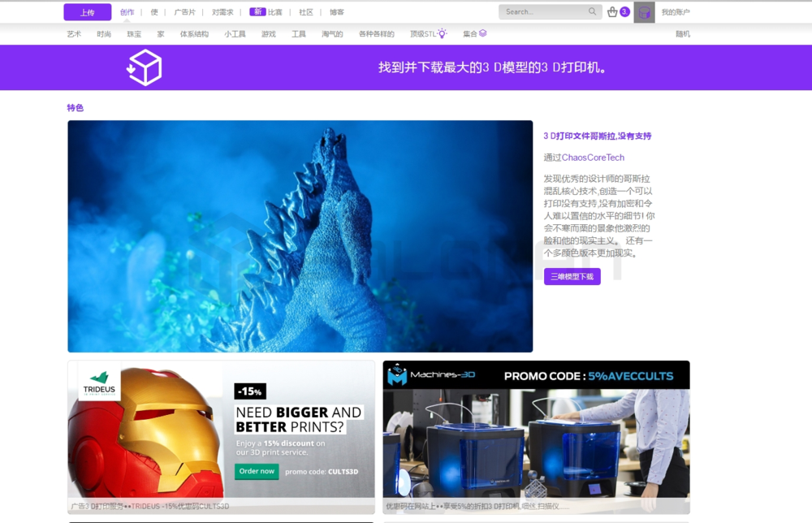Screen dimensions: 812x523
Task: Click the 新 badge beside 比赛
Action: pos(257,12)
